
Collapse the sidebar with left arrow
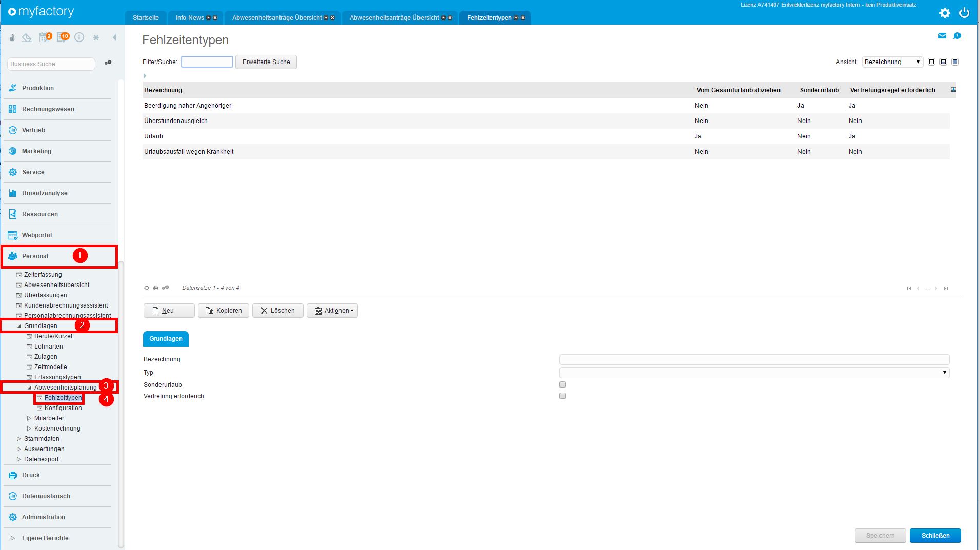[x=114, y=37]
